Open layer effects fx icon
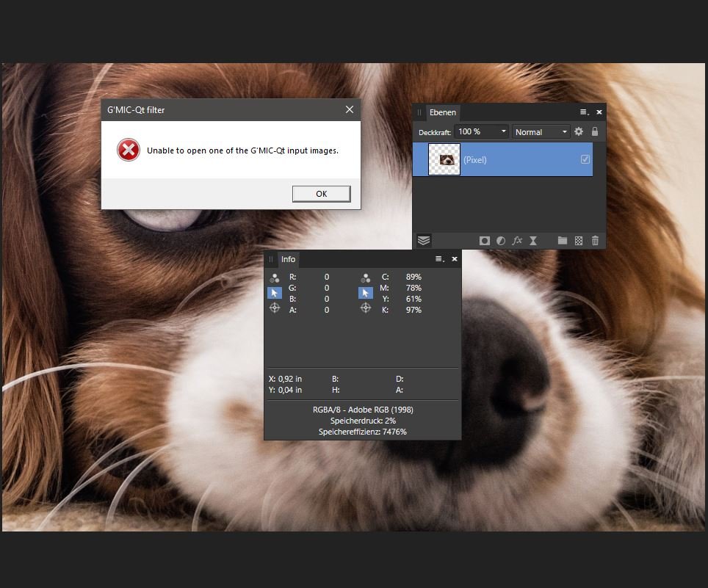This screenshot has height=588, width=708. click(517, 241)
